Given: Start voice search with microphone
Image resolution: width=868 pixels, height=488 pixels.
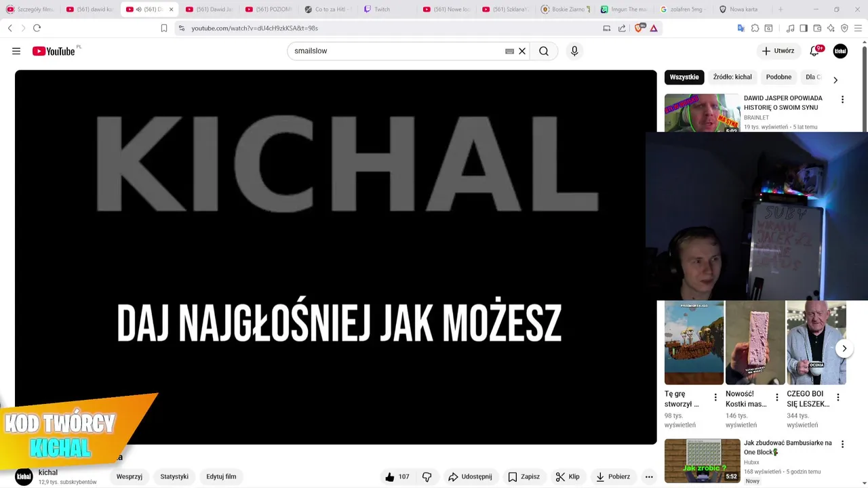Looking at the screenshot, I should click(574, 51).
